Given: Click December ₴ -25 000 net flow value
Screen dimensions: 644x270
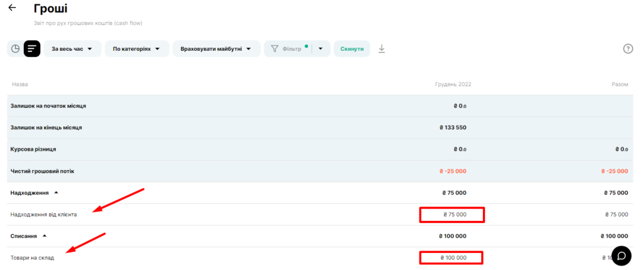Looking at the screenshot, I should [x=452, y=171].
